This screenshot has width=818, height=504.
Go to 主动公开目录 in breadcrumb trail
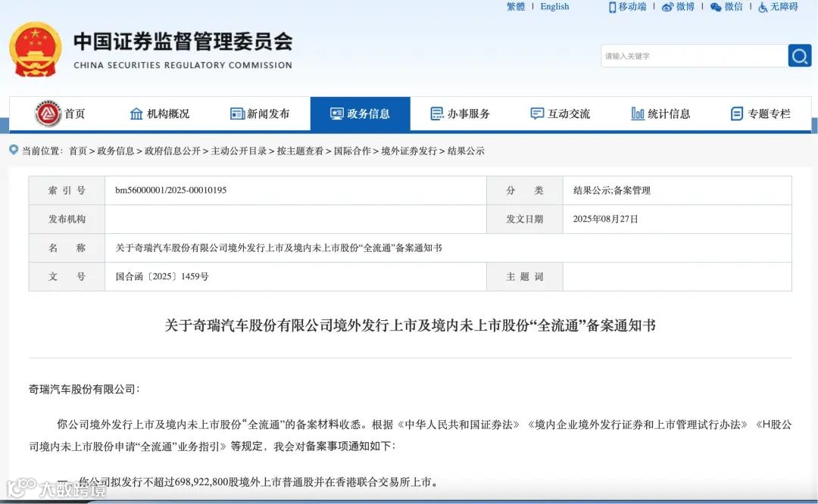coord(239,151)
